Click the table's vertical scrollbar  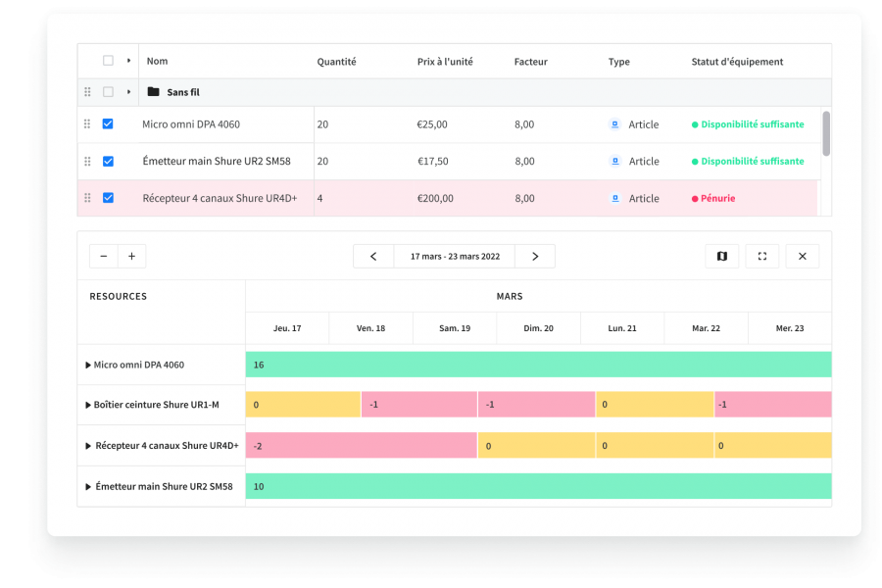click(826, 133)
